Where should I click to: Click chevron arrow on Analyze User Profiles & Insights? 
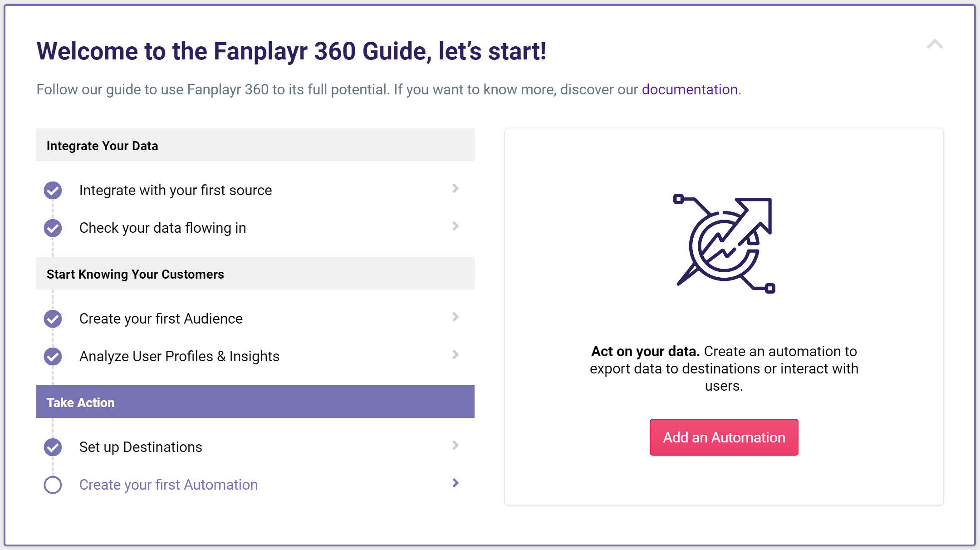456,354
